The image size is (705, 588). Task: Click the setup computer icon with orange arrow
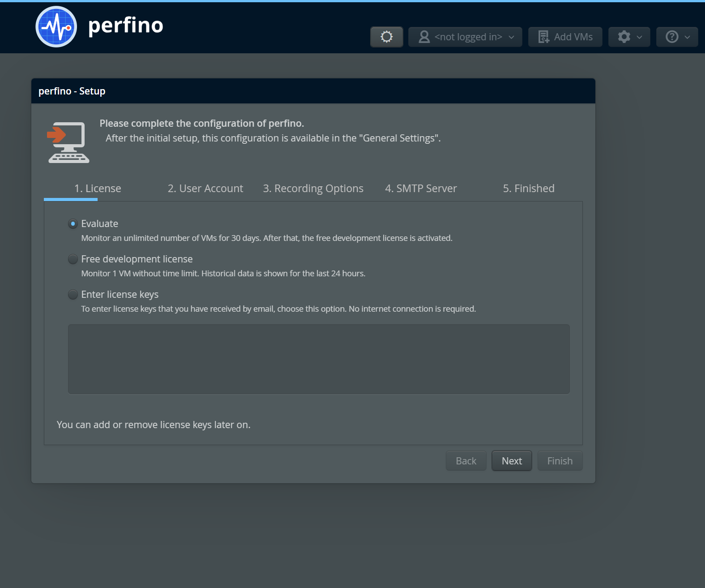click(x=68, y=142)
